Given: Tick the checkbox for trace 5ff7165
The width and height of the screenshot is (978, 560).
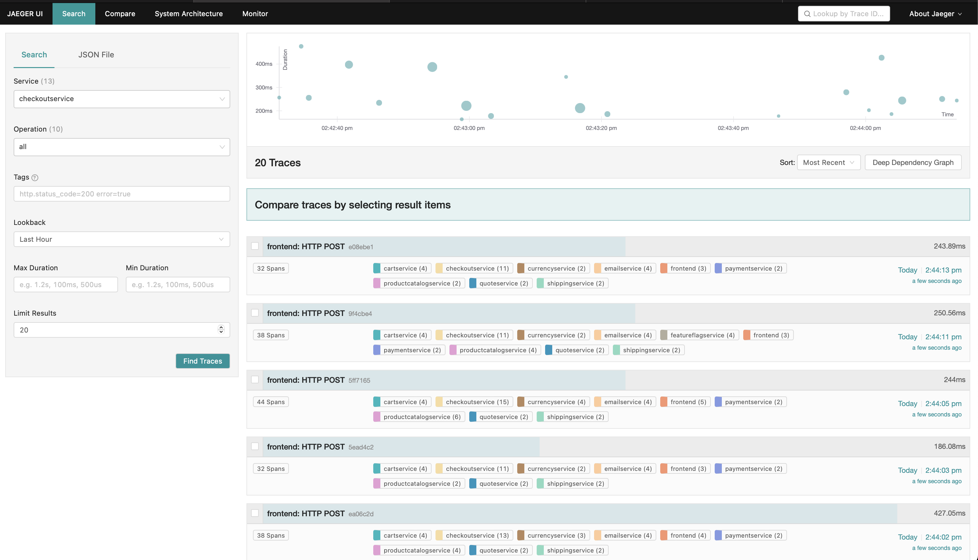Looking at the screenshot, I should tap(255, 379).
